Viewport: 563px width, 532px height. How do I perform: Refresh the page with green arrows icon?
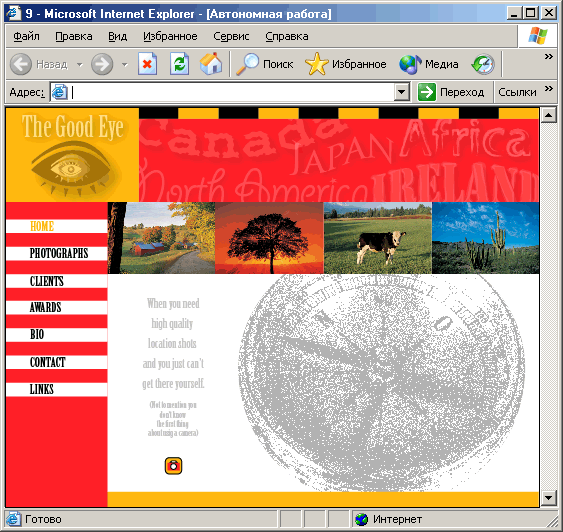pyautogui.click(x=180, y=64)
